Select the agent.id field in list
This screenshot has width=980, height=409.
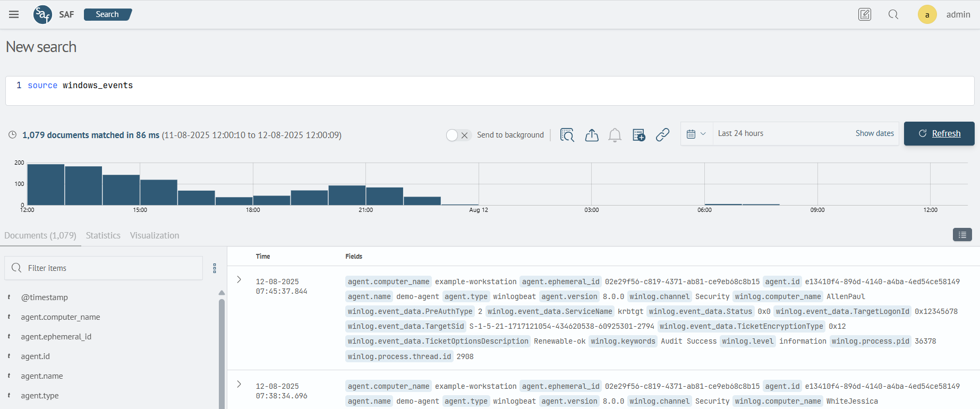[x=35, y=356]
